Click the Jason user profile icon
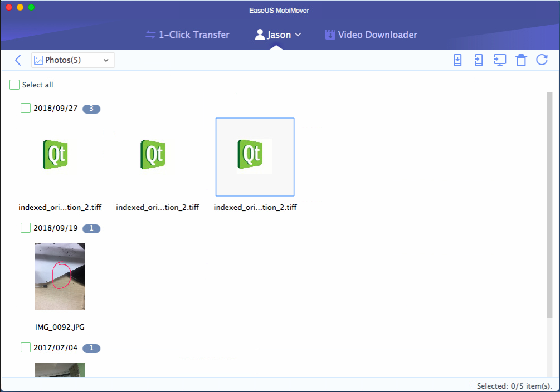This screenshot has height=392, width=560. [260, 35]
